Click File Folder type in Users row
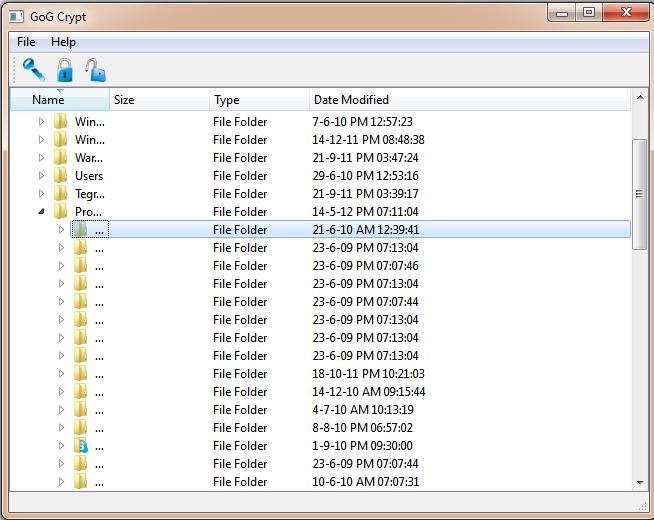Screen dimensions: 654x520 [x=240, y=176]
